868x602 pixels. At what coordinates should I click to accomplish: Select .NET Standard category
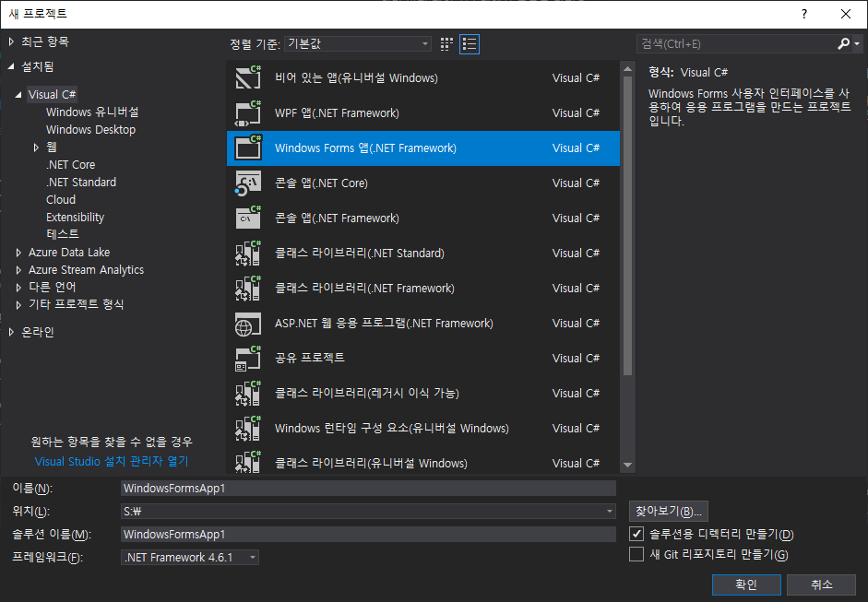81,182
